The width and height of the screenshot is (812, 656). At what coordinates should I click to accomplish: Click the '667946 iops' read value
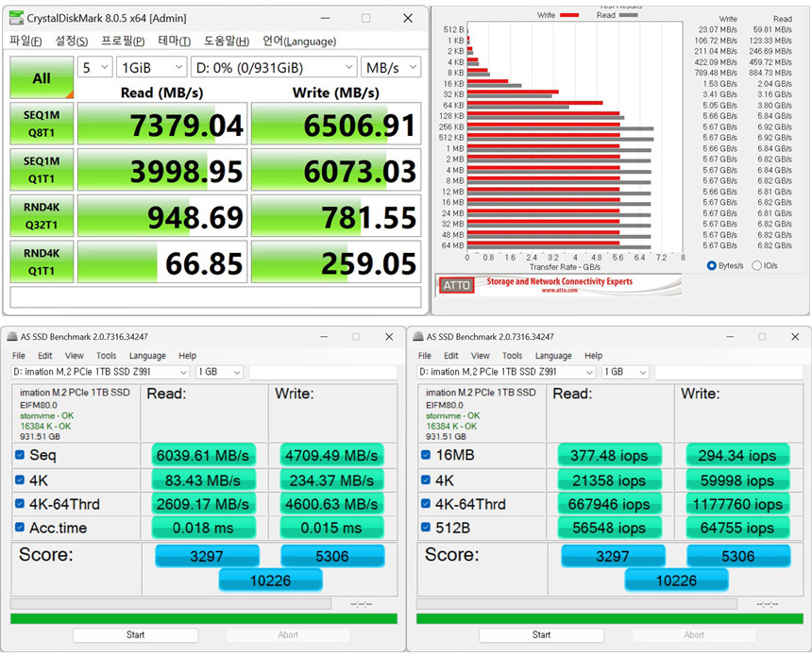[x=609, y=504]
